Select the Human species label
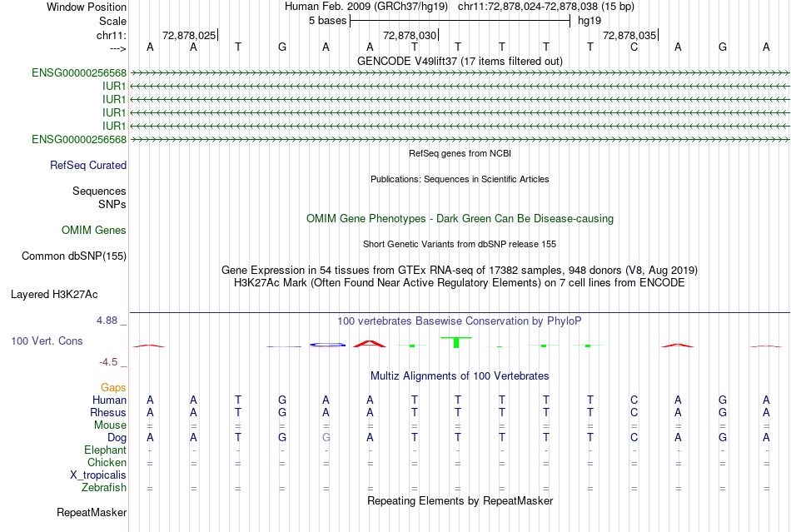This screenshot has height=532, width=791. (x=109, y=400)
